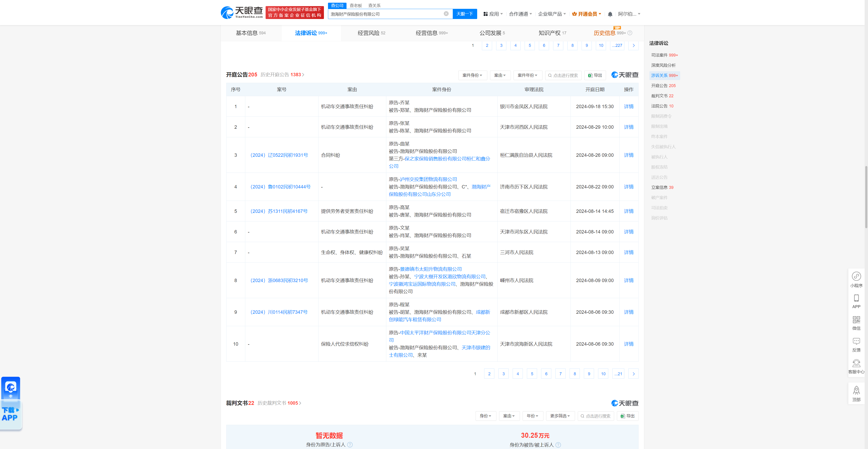View 详情 for the 银川市金凤区人民法院 row
The height and width of the screenshot is (449, 868).
[628, 107]
